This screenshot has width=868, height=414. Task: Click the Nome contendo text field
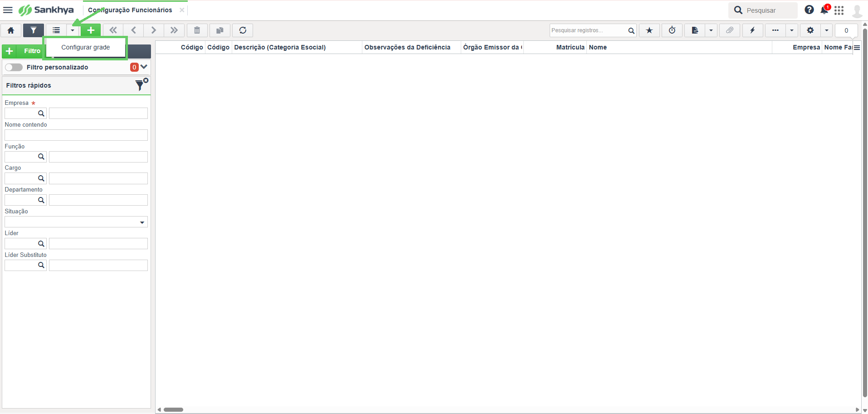coord(76,135)
